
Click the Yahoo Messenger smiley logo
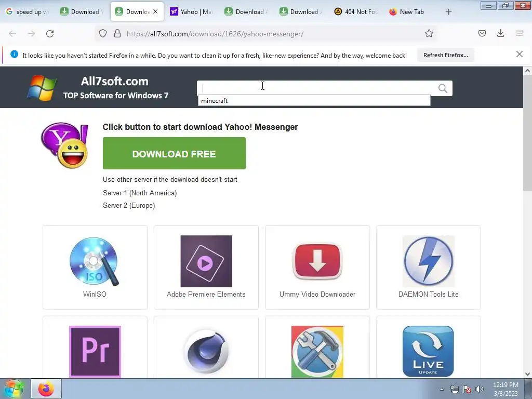pyautogui.click(x=64, y=145)
